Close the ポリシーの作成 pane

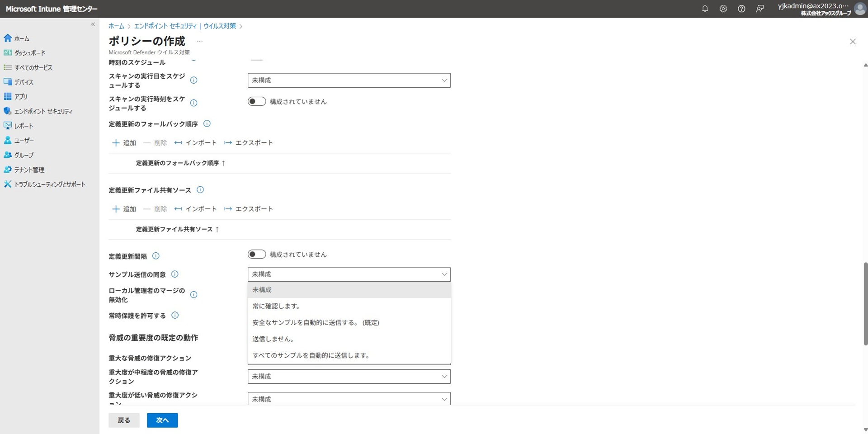(x=853, y=42)
